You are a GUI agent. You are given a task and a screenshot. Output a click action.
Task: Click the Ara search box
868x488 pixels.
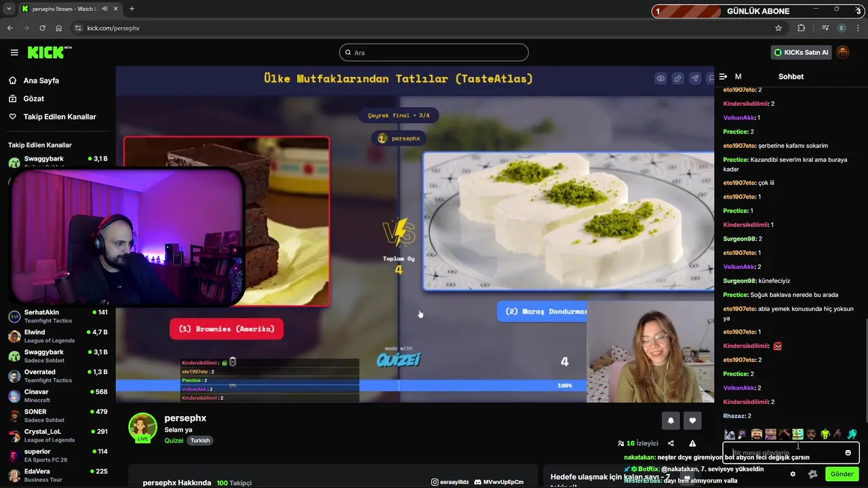point(434,52)
